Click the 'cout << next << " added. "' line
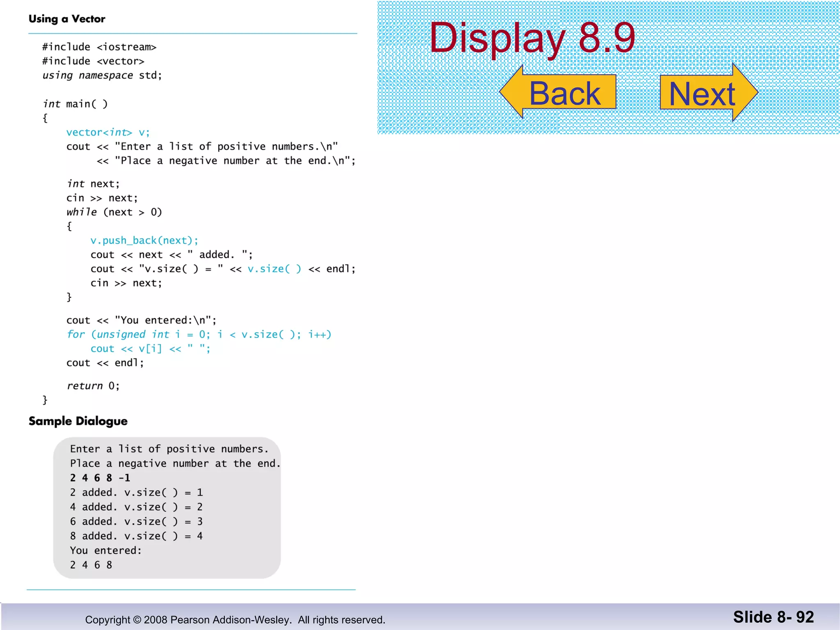The height and width of the screenshot is (630, 840). 172,255
